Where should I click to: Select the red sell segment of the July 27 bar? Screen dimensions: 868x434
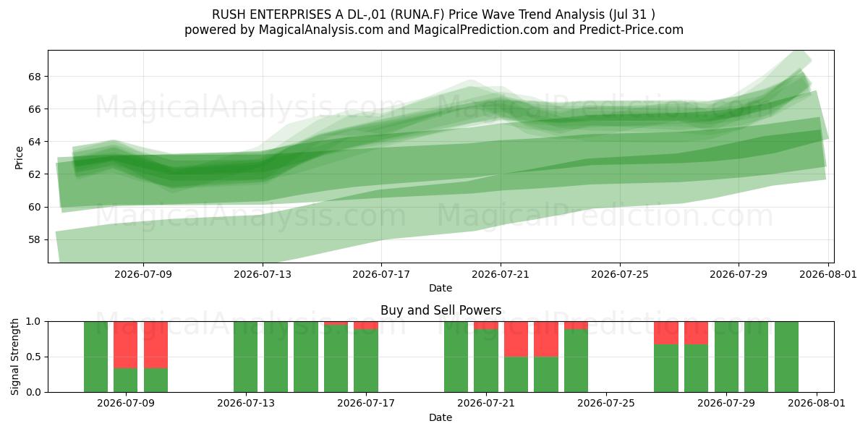pos(666,333)
